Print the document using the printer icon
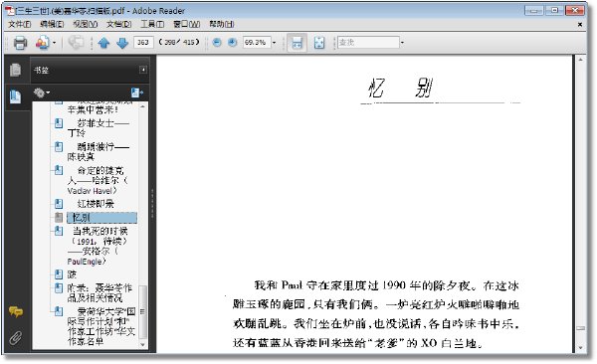Screen dimensions: 597x364 [x=20, y=43]
